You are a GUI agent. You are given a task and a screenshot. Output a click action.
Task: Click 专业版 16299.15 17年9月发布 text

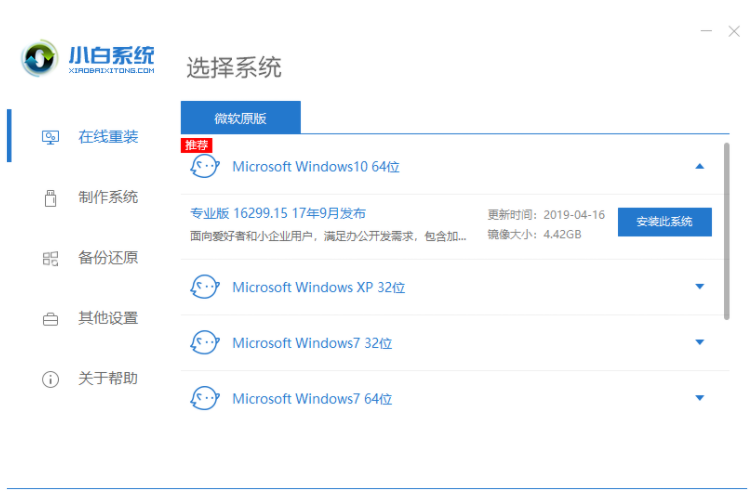click(278, 213)
